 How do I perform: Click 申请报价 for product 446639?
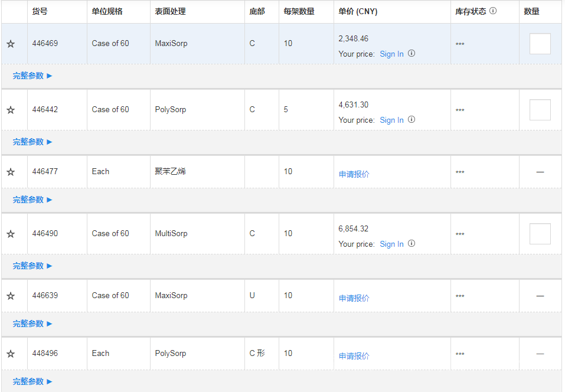tap(354, 298)
